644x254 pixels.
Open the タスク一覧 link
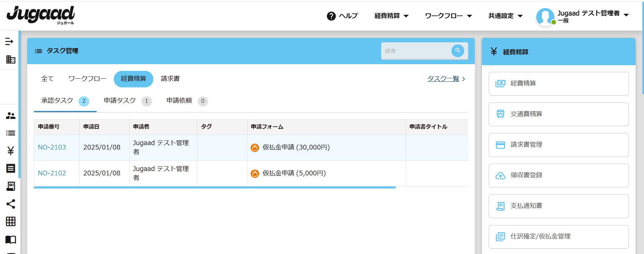click(443, 79)
